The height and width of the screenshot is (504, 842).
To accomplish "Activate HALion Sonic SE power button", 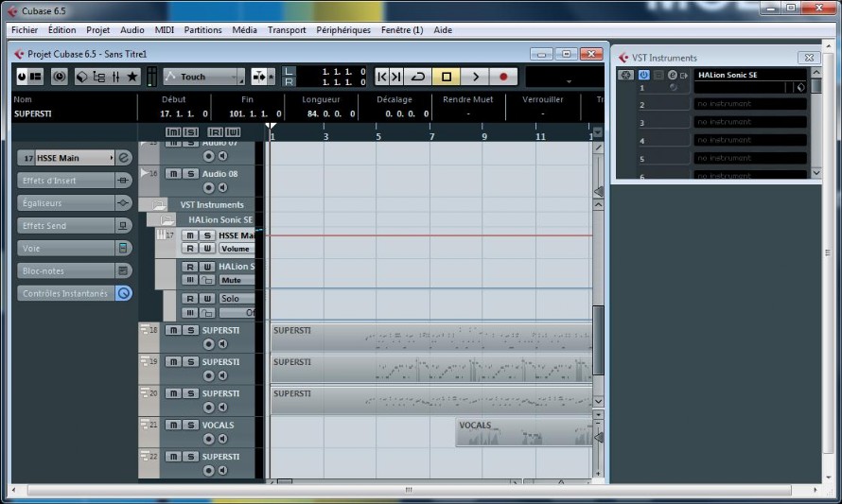I will click(x=643, y=75).
